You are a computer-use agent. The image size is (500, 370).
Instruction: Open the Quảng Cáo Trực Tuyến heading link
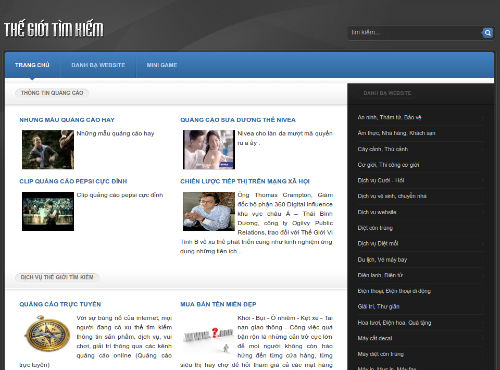point(60,304)
